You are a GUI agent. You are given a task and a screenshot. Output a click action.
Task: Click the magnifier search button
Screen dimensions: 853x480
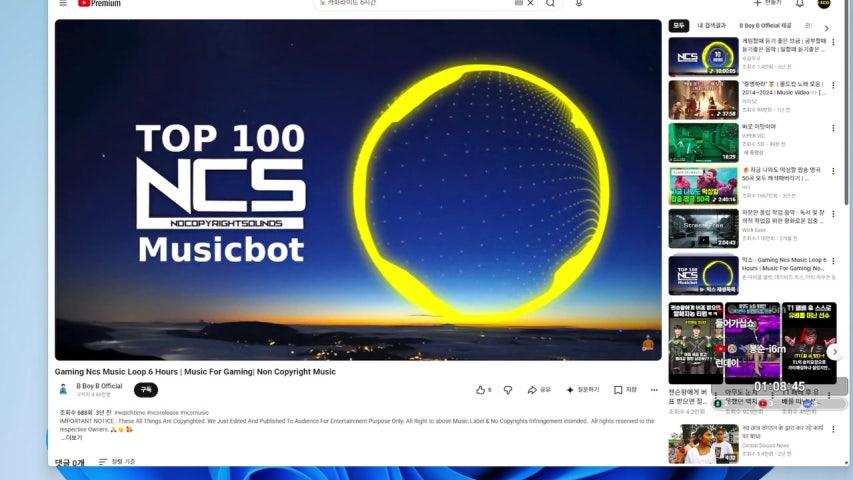(x=551, y=3)
